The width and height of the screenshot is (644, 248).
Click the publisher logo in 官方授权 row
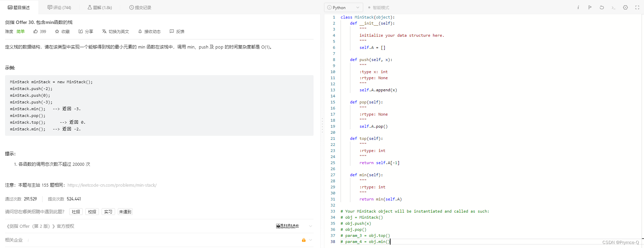pos(288,226)
